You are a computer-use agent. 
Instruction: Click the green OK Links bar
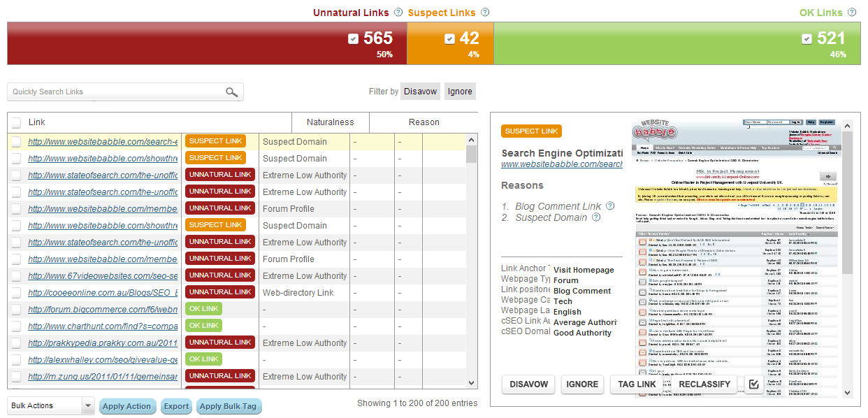click(677, 43)
